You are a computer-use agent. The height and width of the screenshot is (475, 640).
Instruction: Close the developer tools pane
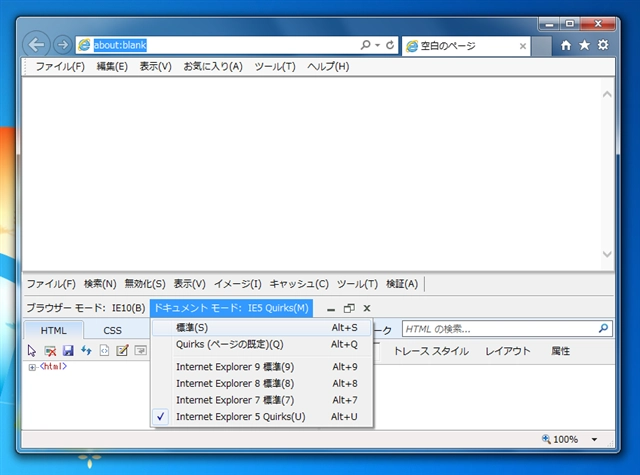[x=367, y=309]
